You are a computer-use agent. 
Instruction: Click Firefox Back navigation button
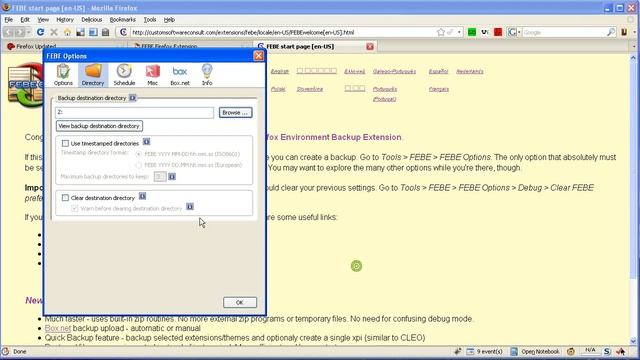click(9, 32)
